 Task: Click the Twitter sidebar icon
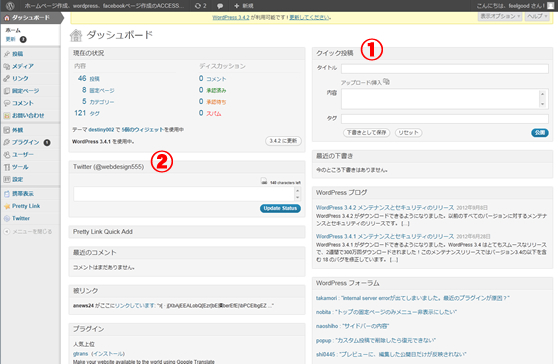[x=6, y=218]
